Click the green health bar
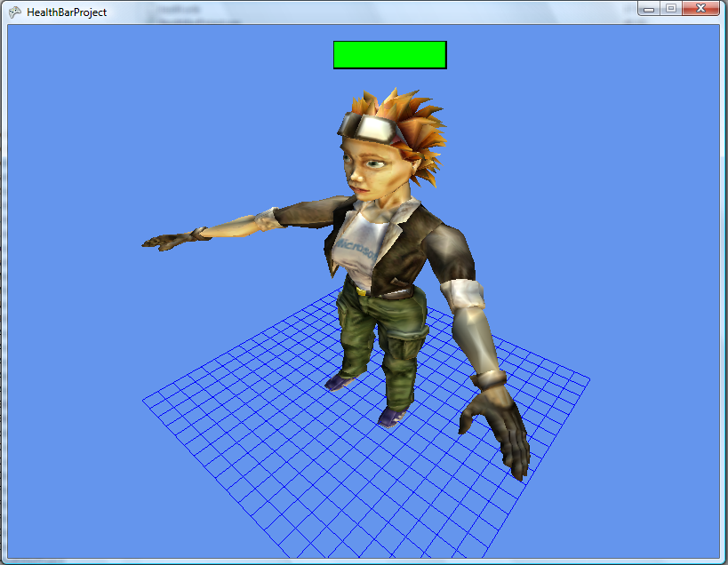Viewport: 728px width, 565px height. tap(390, 55)
